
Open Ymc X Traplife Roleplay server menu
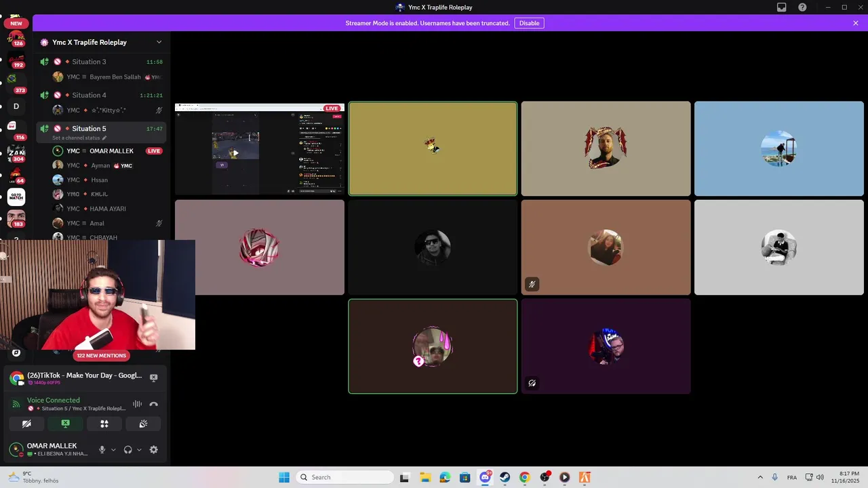[x=102, y=42]
